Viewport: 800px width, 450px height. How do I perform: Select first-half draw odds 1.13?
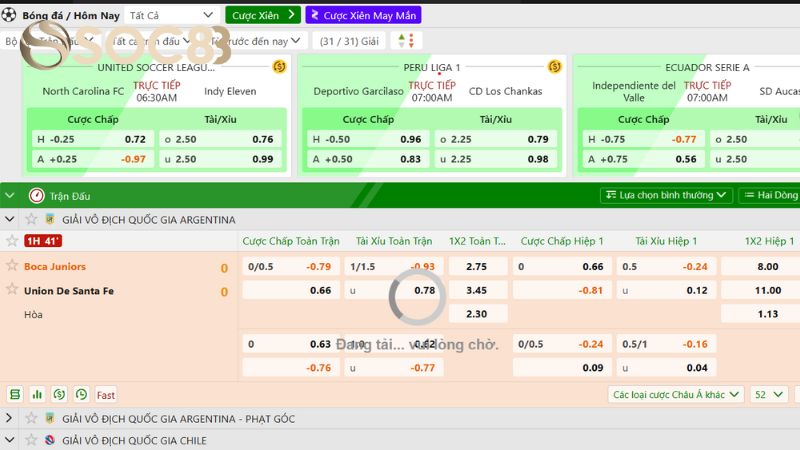click(x=761, y=314)
